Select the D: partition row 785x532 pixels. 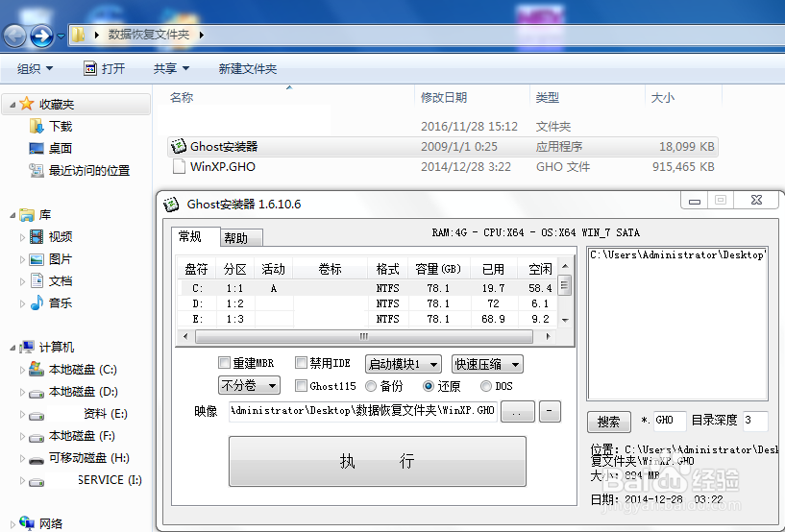tap(367, 303)
